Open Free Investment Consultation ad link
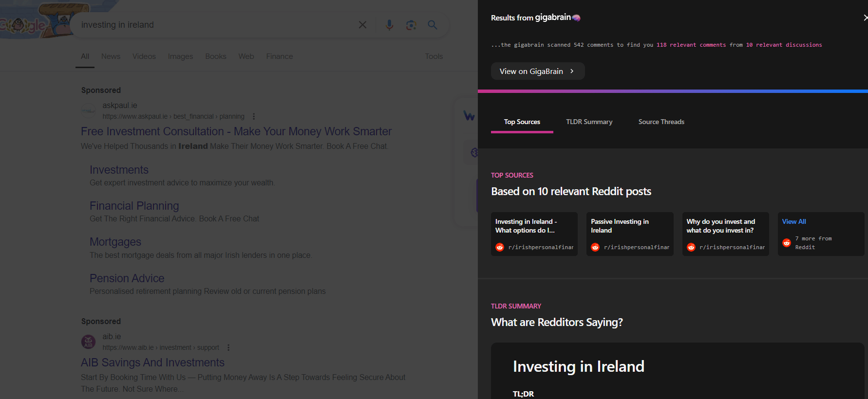Viewport: 868px width, 399px height. [x=236, y=131]
